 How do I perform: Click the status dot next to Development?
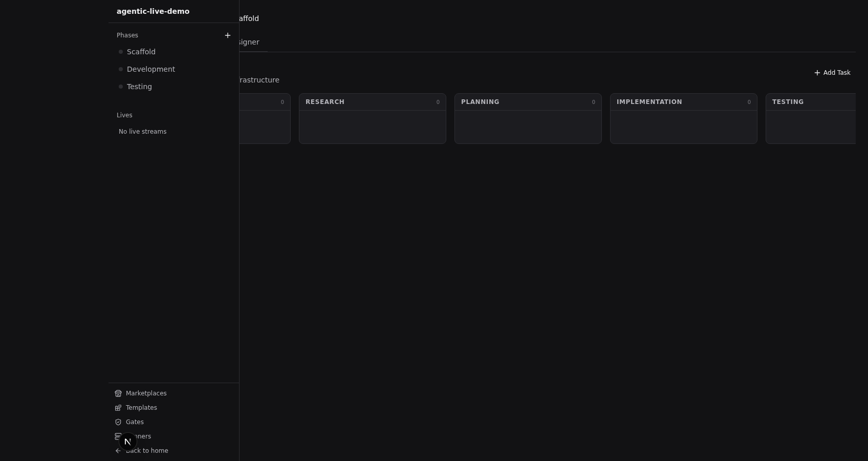coord(121,69)
